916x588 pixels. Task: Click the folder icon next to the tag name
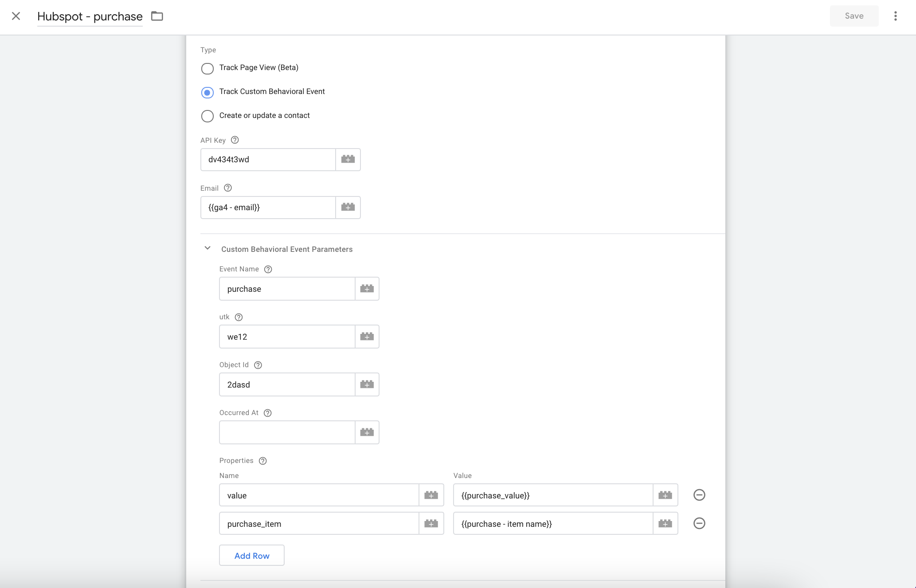157,16
